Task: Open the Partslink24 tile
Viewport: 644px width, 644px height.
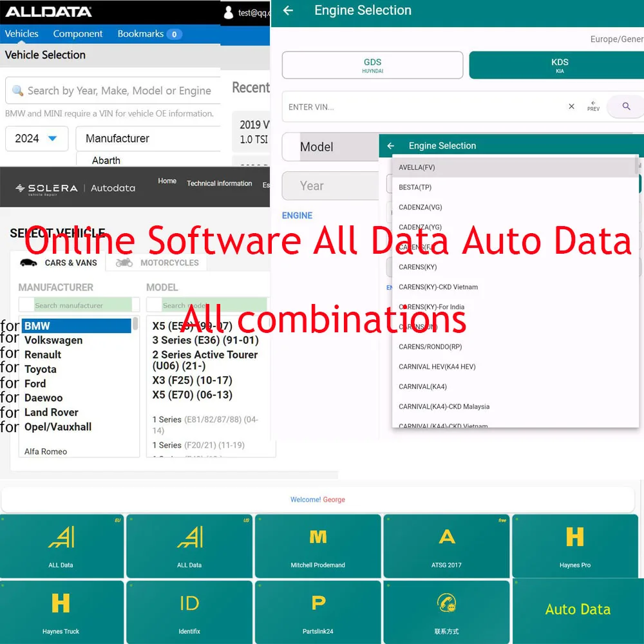Action: (318, 612)
